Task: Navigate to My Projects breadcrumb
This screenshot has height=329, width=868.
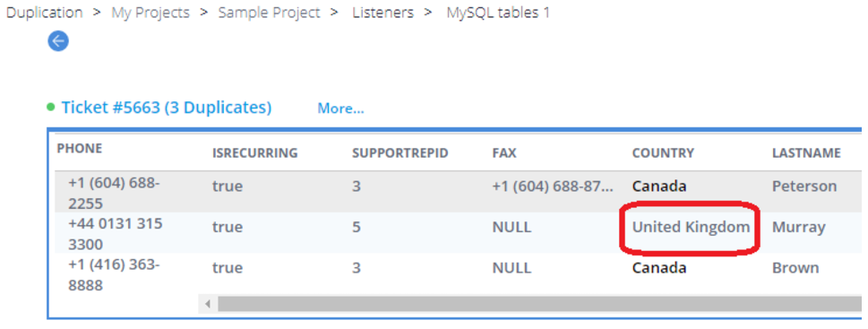Action: point(150,13)
